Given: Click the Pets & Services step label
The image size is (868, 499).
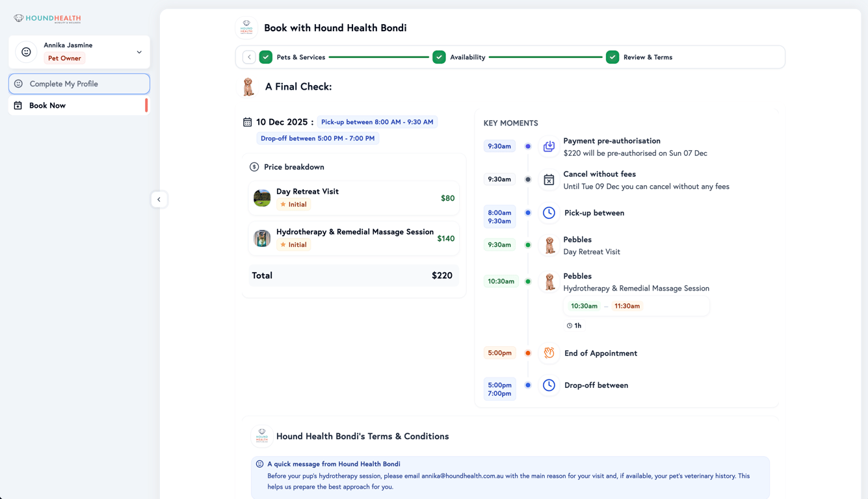Looking at the screenshot, I should tap(300, 57).
